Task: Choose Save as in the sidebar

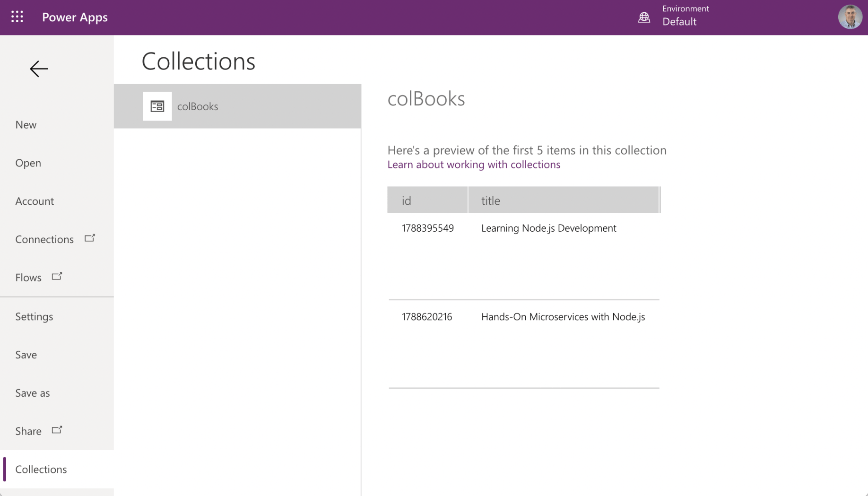Action: point(33,393)
